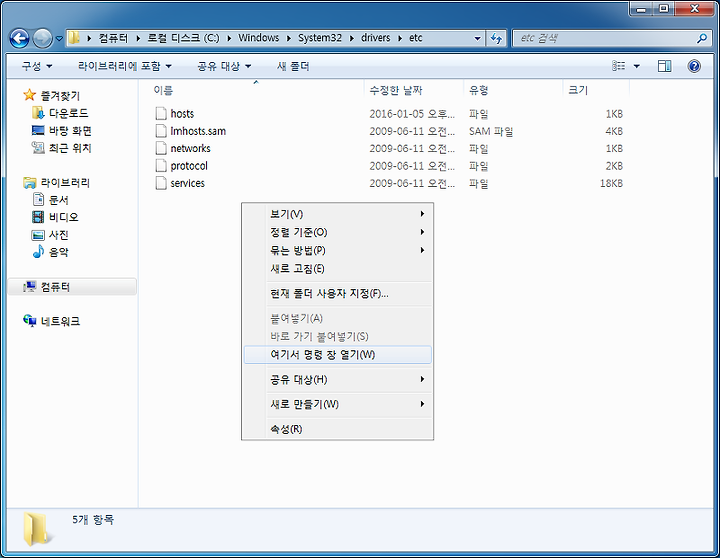Expand the breadcrumb arrow after Windows
Image resolution: width=720 pixels, height=558 pixels.
(x=289, y=38)
